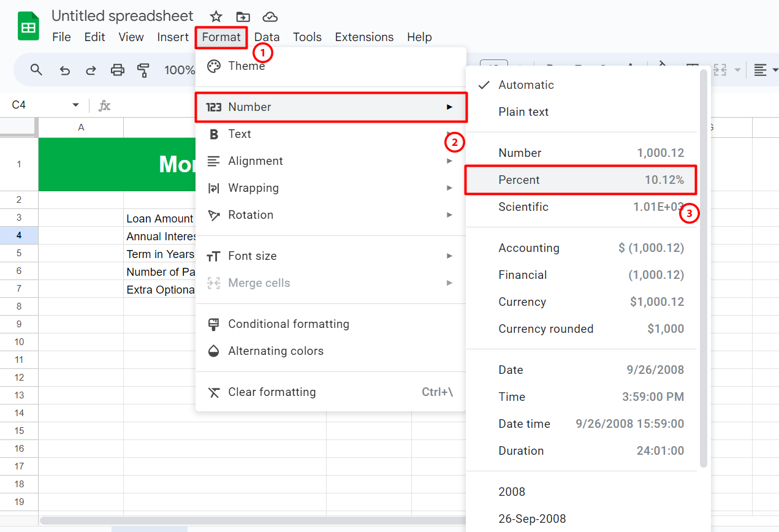The image size is (779, 532).
Task: Close the Format menu
Action: point(221,37)
